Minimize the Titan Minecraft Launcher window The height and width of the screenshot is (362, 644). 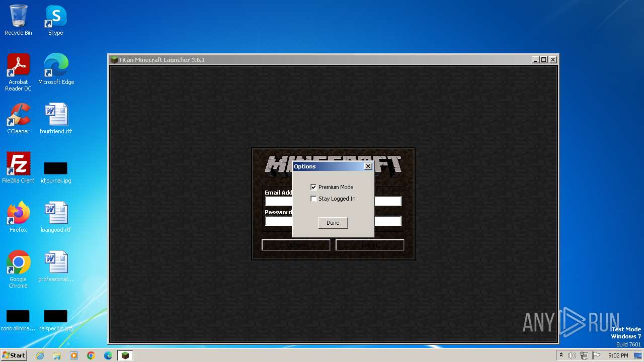(535, 60)
